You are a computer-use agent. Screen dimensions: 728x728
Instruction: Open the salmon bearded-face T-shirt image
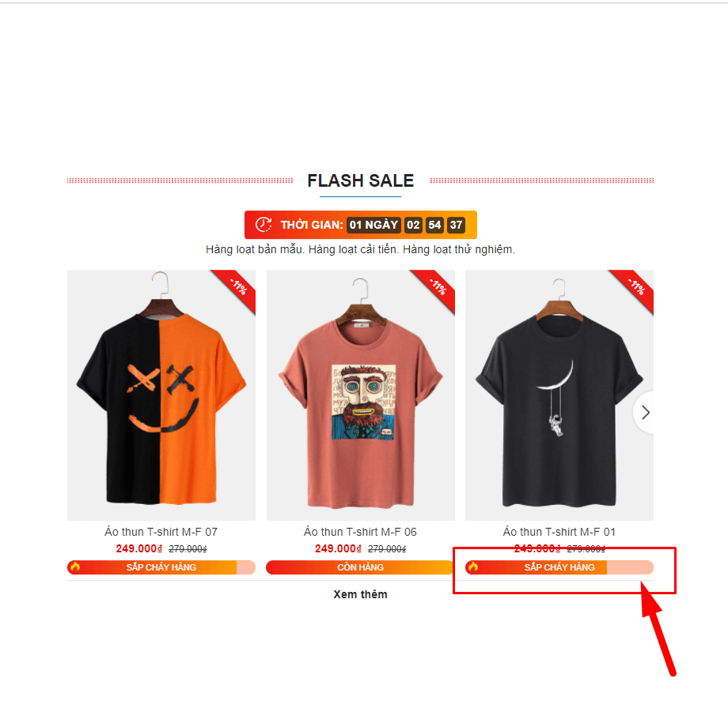[360, 395]
